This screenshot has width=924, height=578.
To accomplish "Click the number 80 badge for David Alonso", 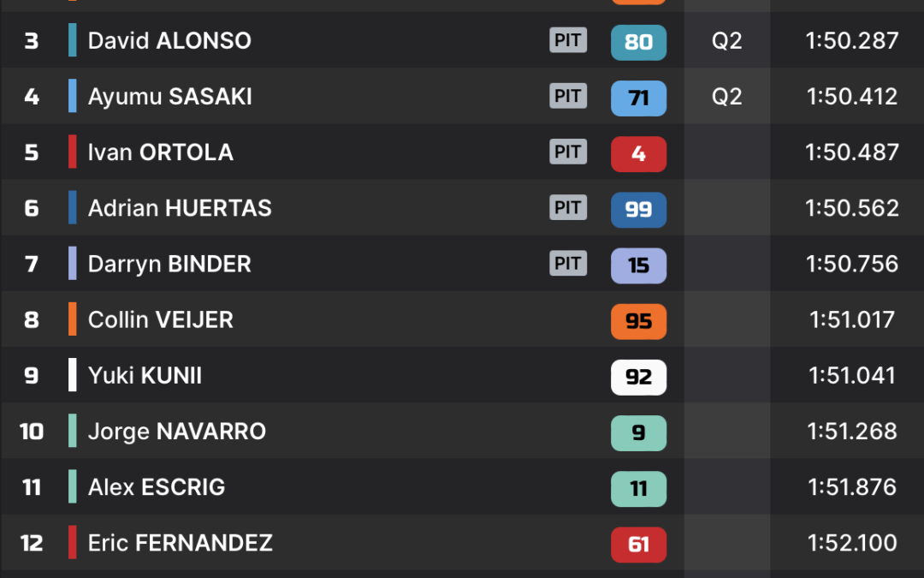I will (639, 42).
